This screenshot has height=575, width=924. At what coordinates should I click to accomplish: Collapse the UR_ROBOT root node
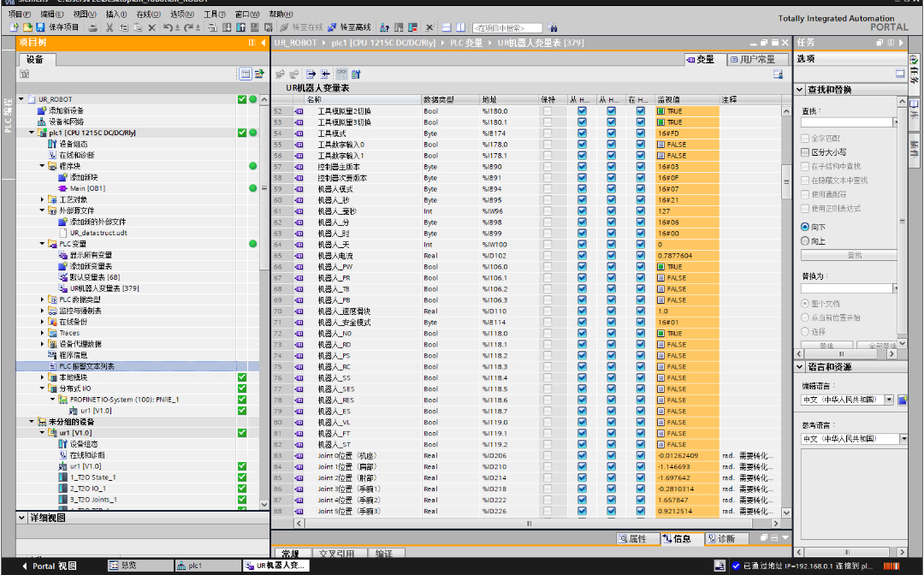(x=21, y=99)
